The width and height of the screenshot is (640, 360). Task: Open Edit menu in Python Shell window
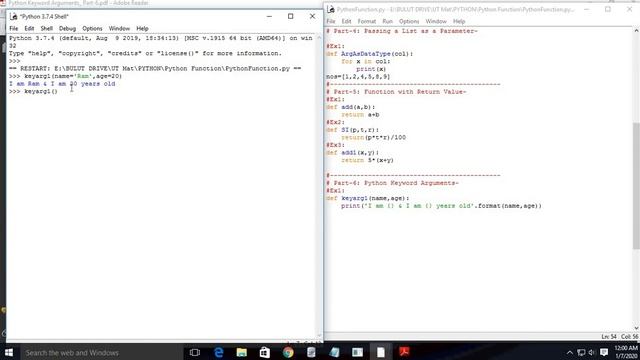tap(29, 29)
